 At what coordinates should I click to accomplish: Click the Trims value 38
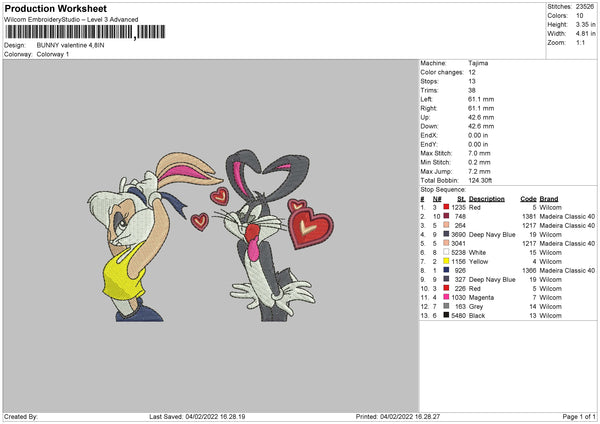point(472,90)
